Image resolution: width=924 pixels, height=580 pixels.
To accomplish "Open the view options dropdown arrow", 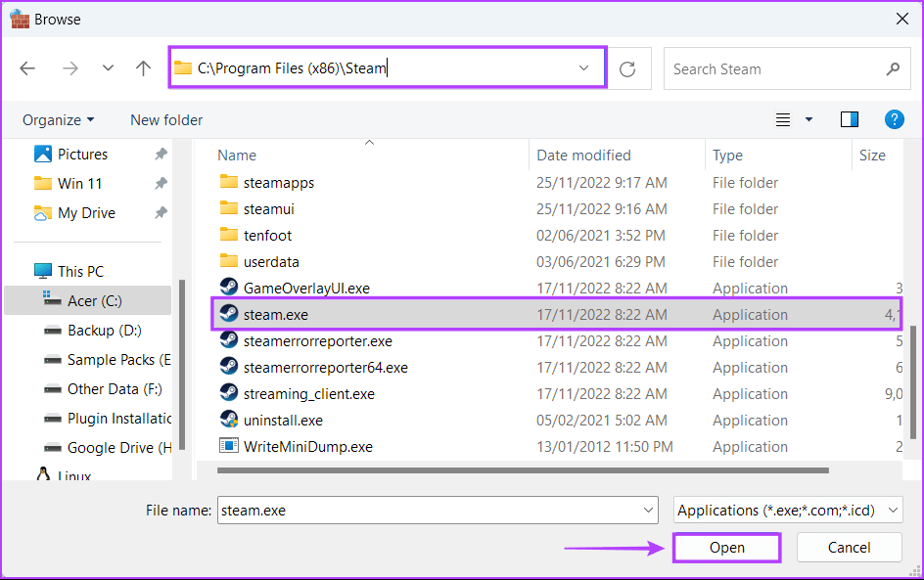I will click(809, 119).
